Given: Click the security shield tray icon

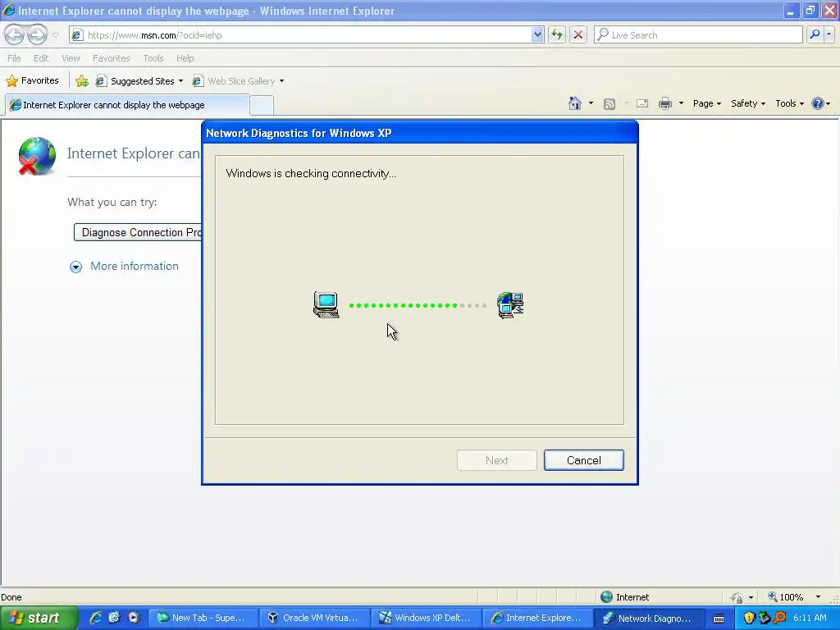Looking at the screenshot, I should pyautogui.click(x=749, y=618).
